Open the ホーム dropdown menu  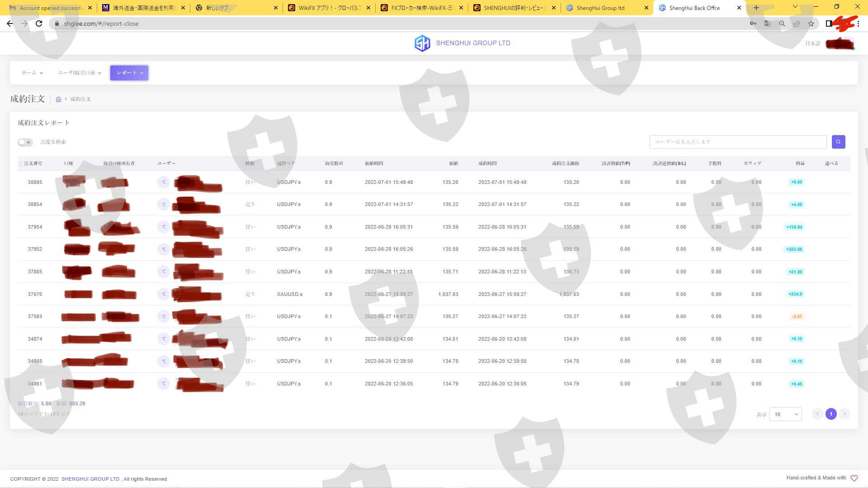[32, 73]
